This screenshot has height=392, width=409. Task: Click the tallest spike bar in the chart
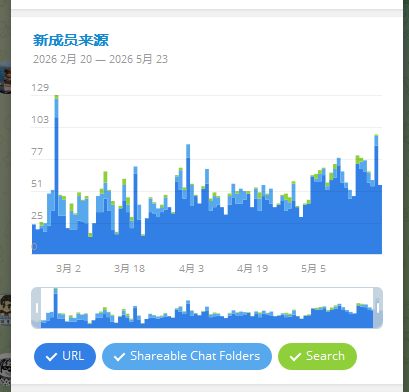click(x=56, y=174)
